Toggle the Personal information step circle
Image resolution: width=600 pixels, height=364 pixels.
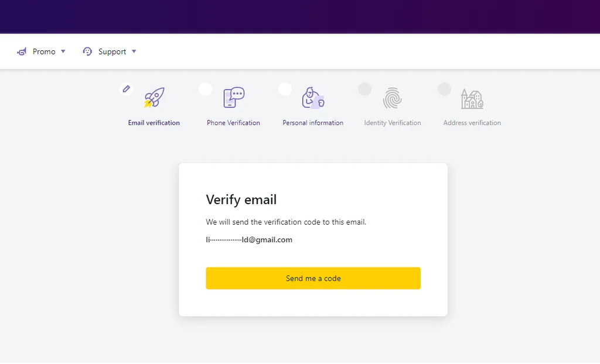[x=285, y=89]
